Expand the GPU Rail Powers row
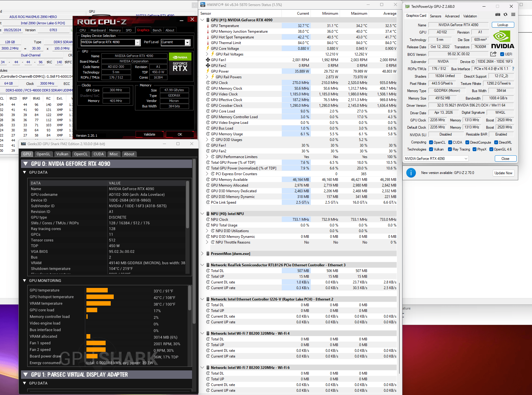 point(207,77)
